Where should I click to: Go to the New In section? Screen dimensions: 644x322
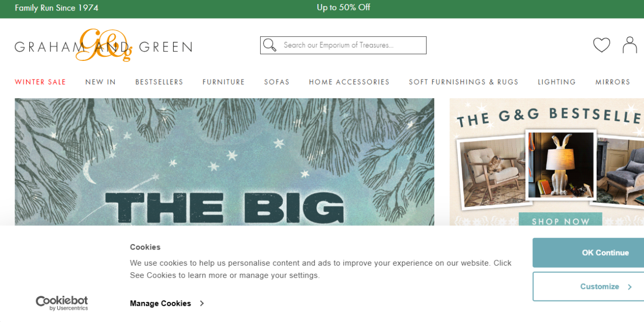click(101, 82)
